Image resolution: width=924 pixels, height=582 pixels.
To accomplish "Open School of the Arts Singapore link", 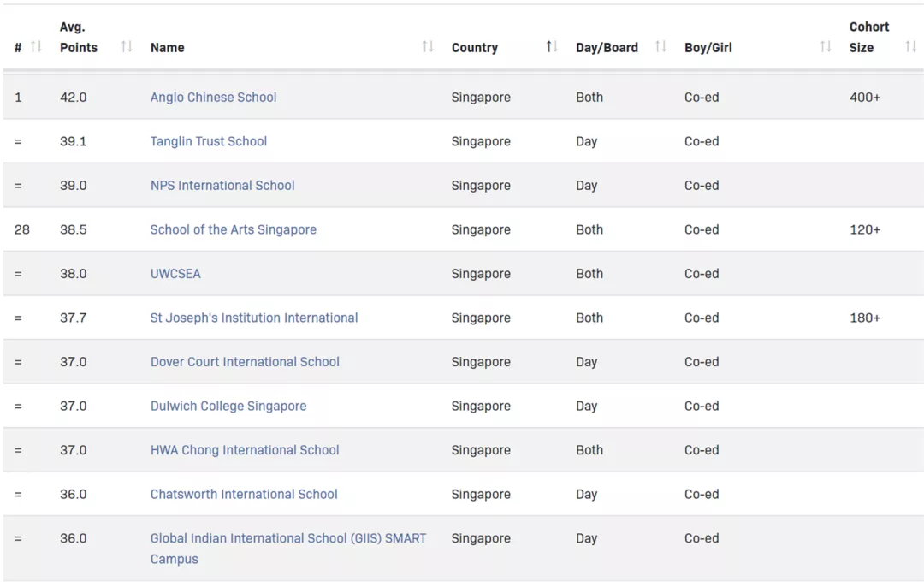I will click(x=233, y=229).
